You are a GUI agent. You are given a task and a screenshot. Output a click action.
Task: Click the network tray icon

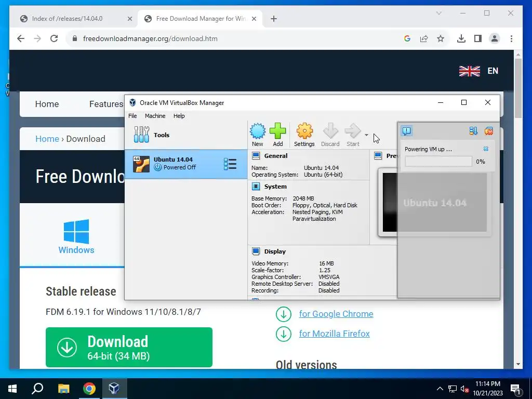(453, 389)
